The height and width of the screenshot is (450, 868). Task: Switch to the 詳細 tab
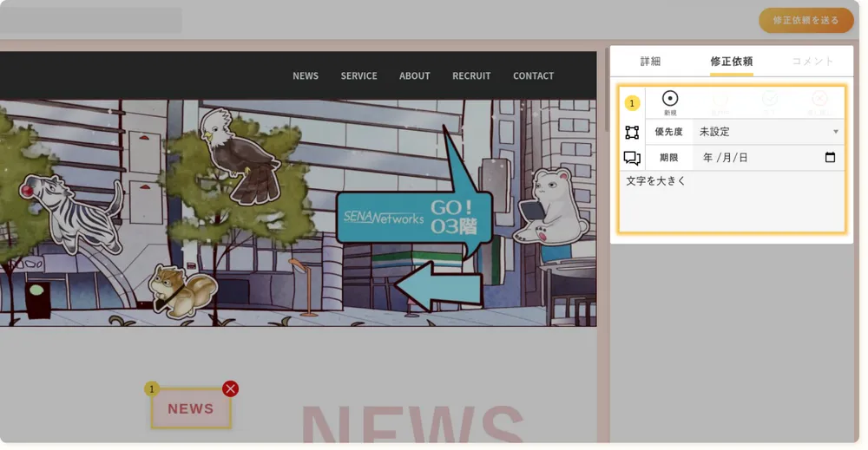click(650, 62)
